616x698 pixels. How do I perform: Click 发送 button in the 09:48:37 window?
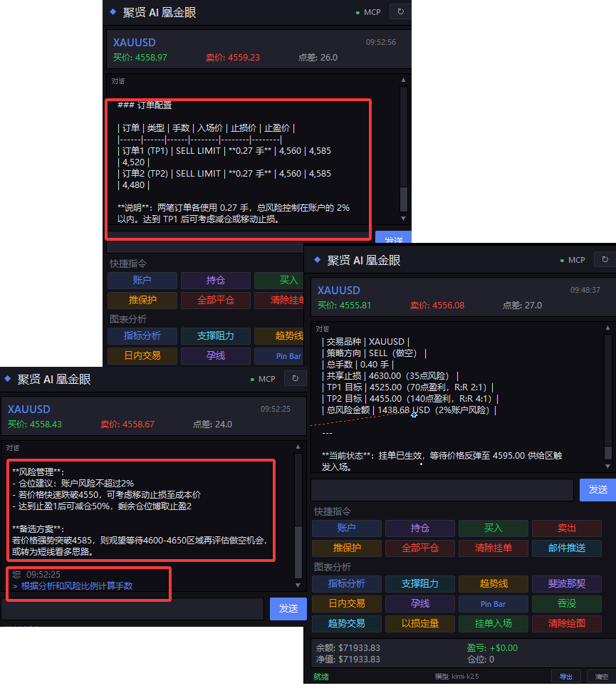(597, 490)
